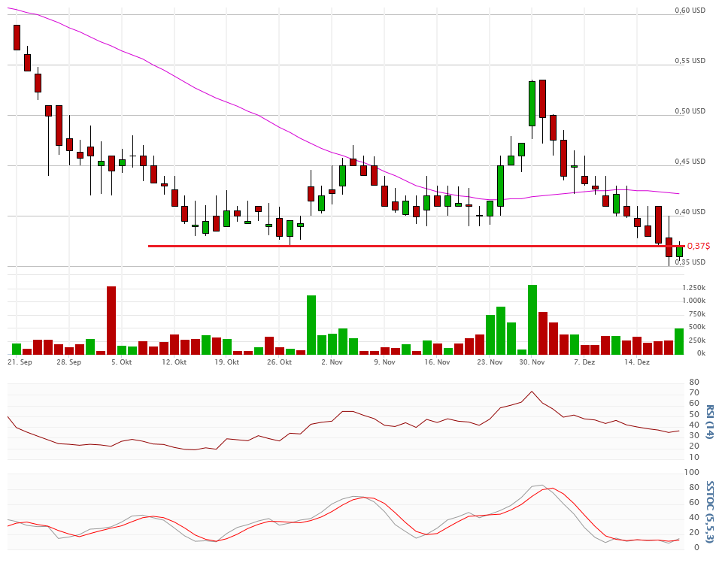The width and height of the screenshot is (728, 575).
Task: Click the tallest green volume bar
Action: click(x=532, y=319)
